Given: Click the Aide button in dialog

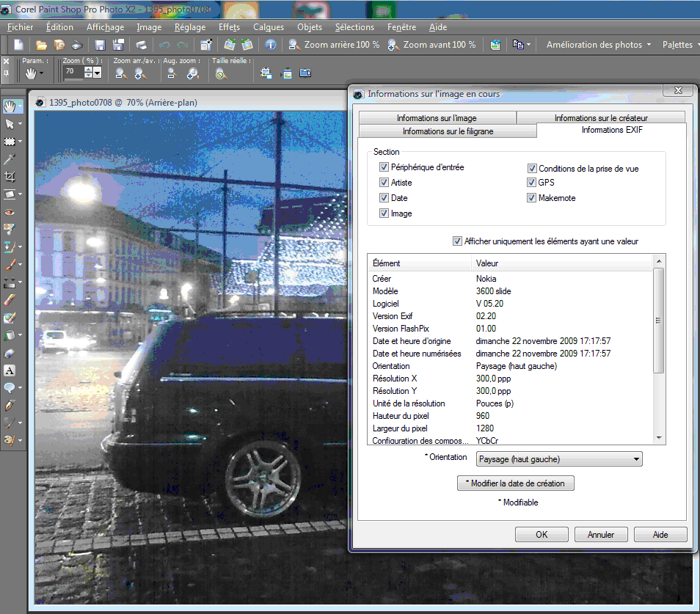Looking at the screenshot, I should click(660, 535).
